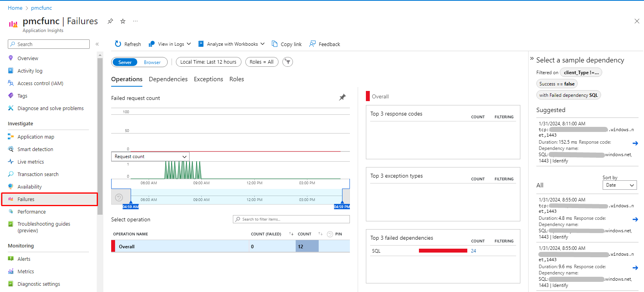Click the Failed dependency SQL filter pill

pos(568,95)
